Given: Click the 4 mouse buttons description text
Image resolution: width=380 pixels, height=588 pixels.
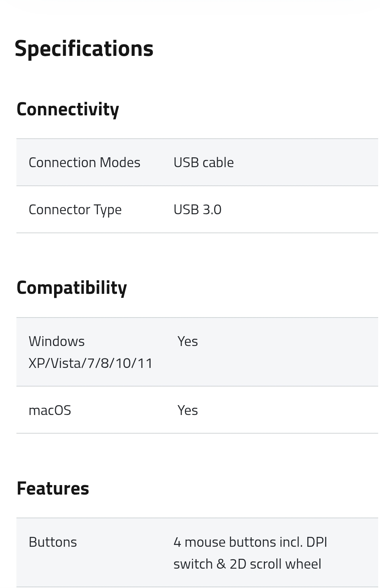Looking at the screenshot, I should [x=250, y=542].
